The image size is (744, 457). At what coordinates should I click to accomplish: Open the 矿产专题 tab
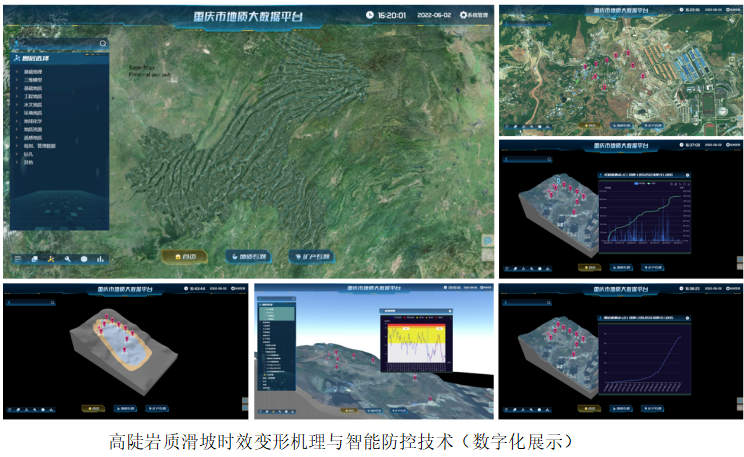[x=312, y=257]
